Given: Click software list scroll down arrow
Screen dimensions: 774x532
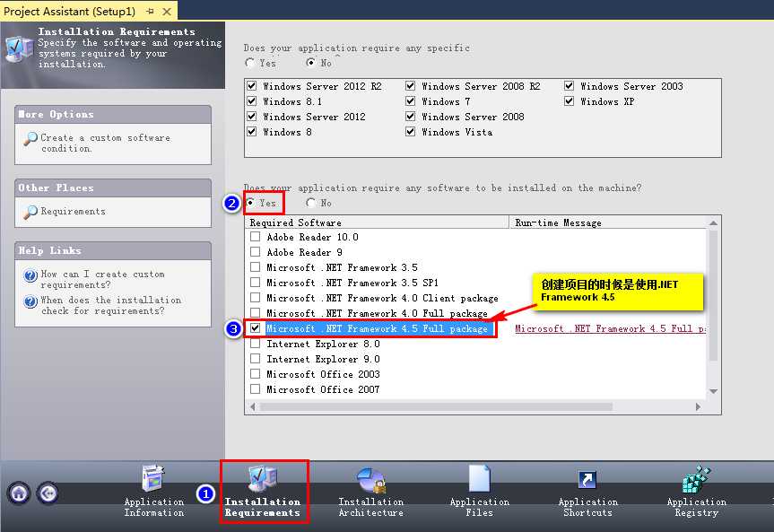Looking at the screenshot, I should pyautogui.click(x=713, y=391).
